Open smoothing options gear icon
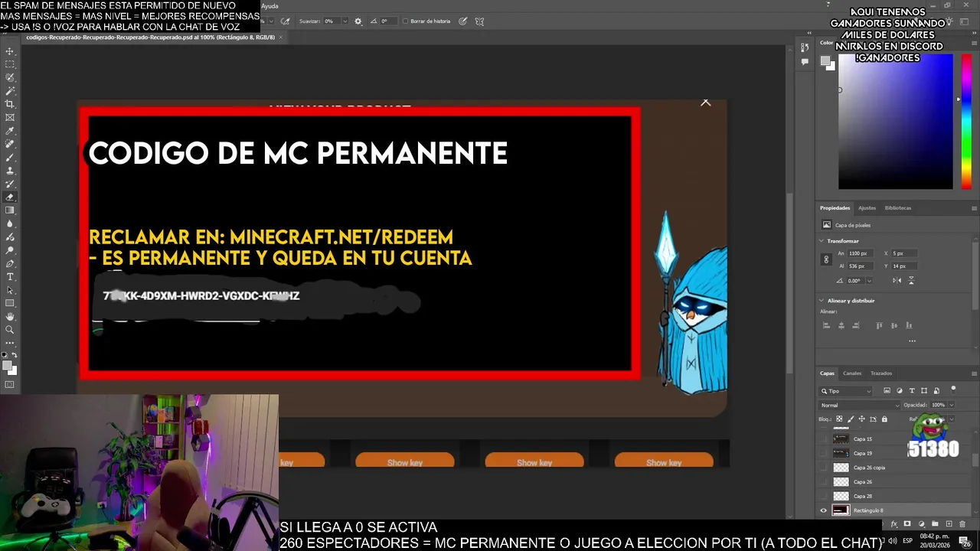The width and height of the screenshot is (980, 551). click(358, 21)
